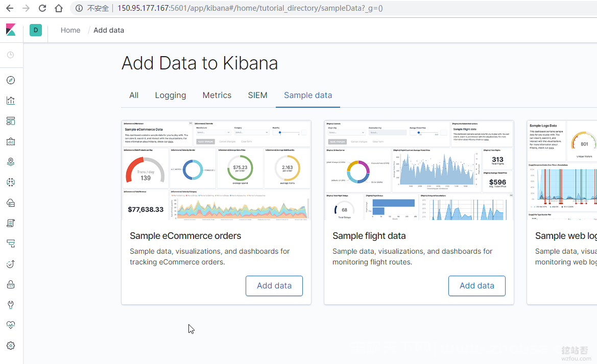Screen dimensions: 597x364
Task: Click eCommerce orders description text
Action: tap(210, 257)
